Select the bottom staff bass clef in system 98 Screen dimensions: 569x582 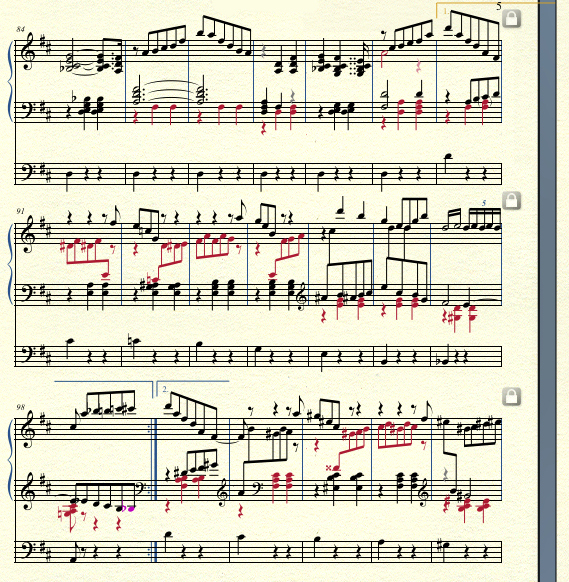pos(26,550)
